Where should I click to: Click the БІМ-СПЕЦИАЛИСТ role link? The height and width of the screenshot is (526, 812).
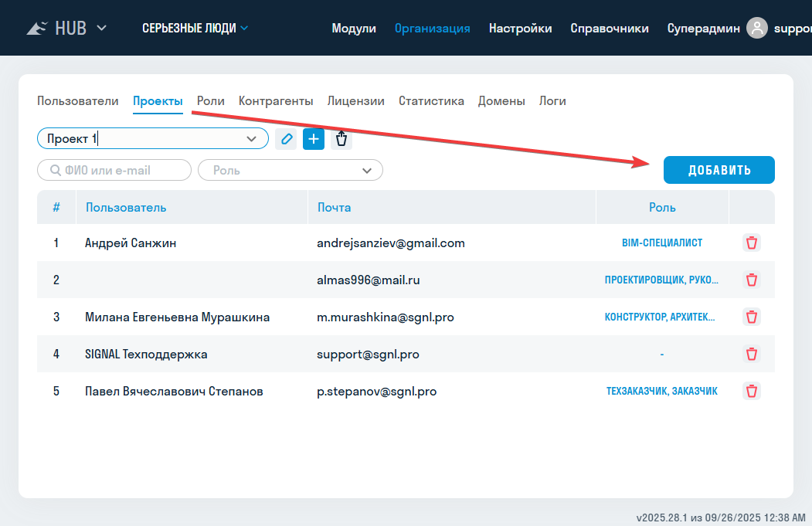(662, 243)
